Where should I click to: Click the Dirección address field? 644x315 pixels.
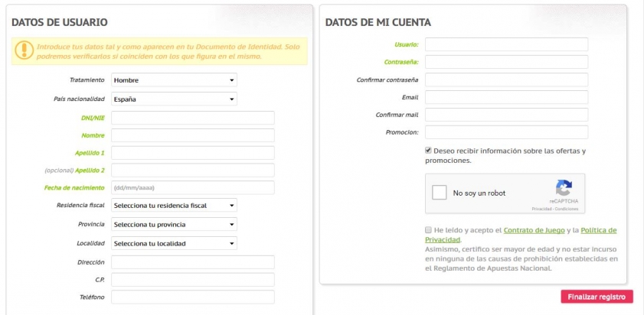point(193,262)
